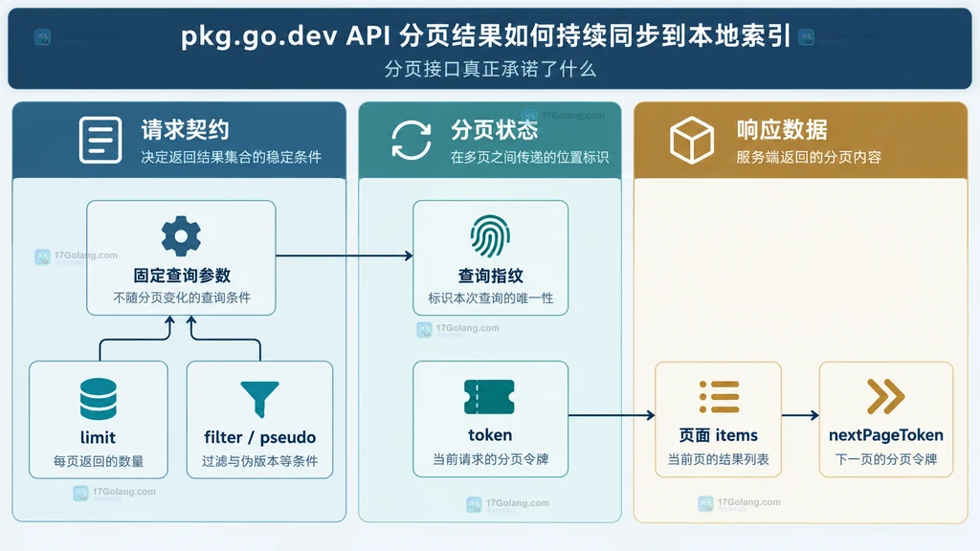Click the document icon beside 请求契约
980x551 pixels.
(100, 140)
